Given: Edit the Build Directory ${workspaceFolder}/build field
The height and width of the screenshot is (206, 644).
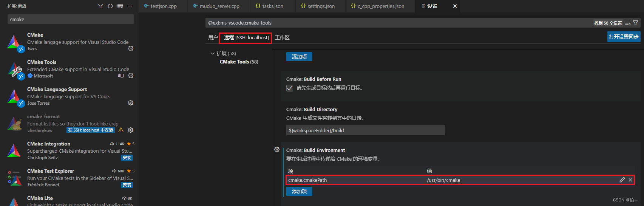Looking at the screenshot, I should 366,130.
